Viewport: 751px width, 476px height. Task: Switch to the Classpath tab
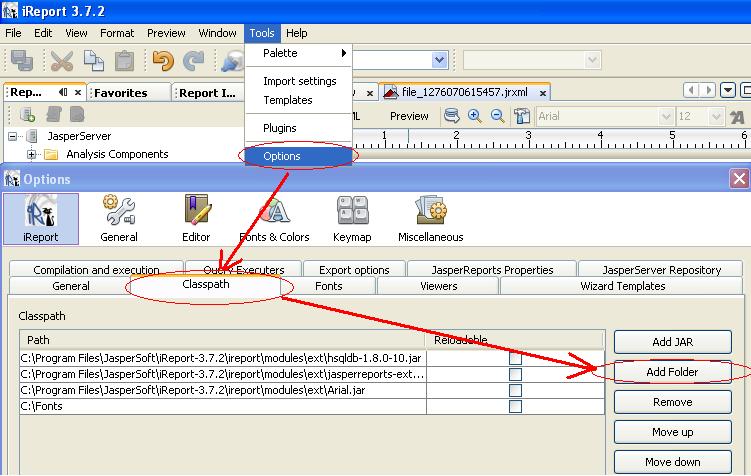(x=206, y=284)
